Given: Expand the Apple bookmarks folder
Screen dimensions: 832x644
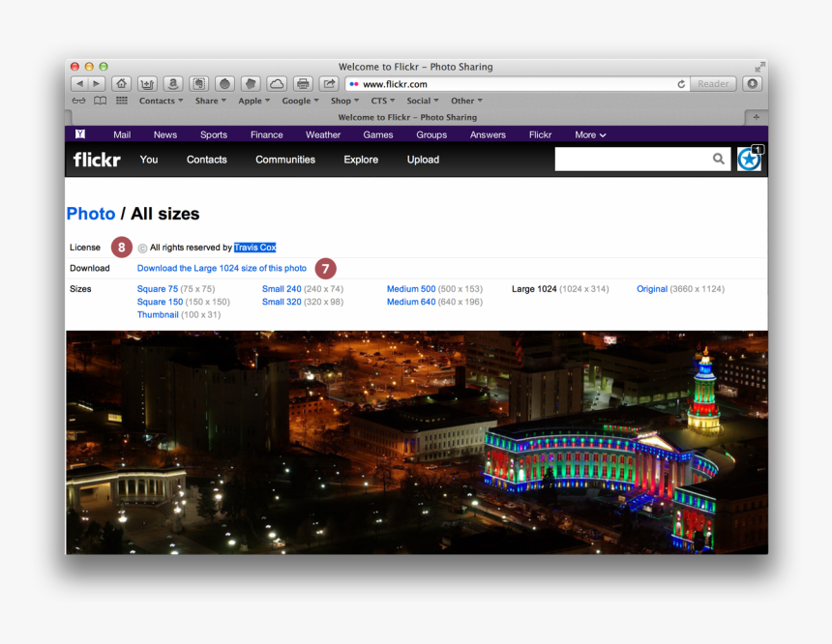Looking at the screenshot, I should click(253, 101).
